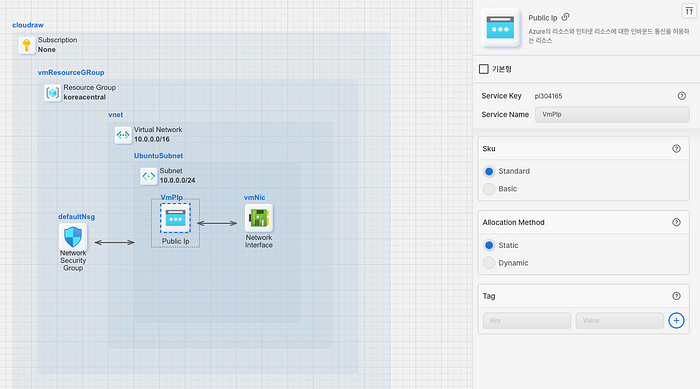700x389 pixels.
Task: Click the link icon next to Public Ip title
Action: pos(566,17)
